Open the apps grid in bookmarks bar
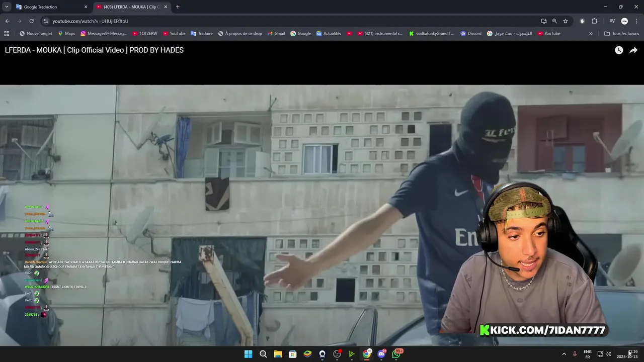The width and height of the screenshot is (644, 362). pos(7,34)
